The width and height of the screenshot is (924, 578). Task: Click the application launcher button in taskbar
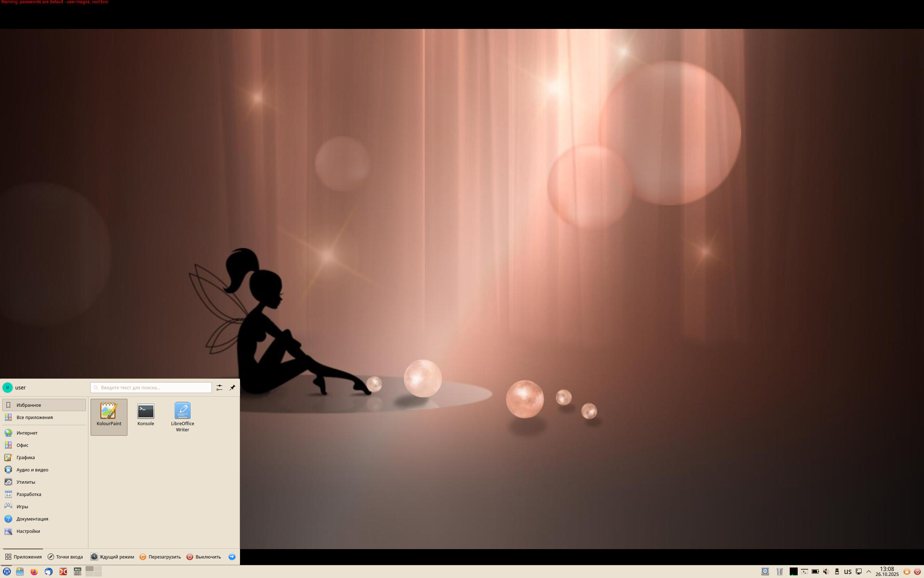pos(7,571)
